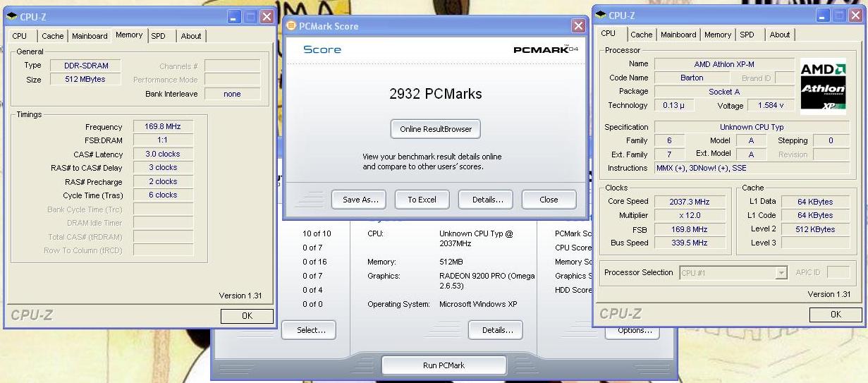The height and width of the screenshot is (383, 868).
Task: Open Details in the PCMark Score dialog
Action: point(487,200)
